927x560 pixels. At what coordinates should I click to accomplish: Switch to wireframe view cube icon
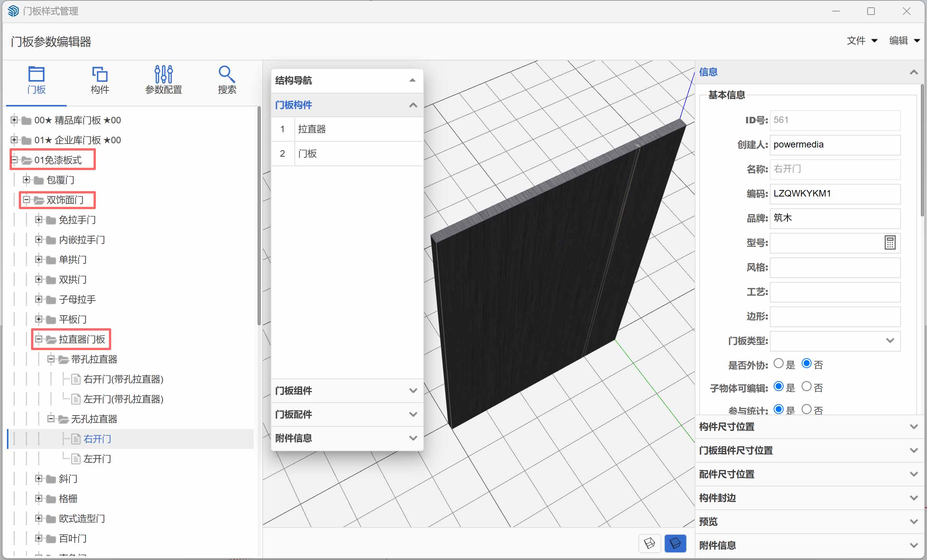click(x=649, y=543)
